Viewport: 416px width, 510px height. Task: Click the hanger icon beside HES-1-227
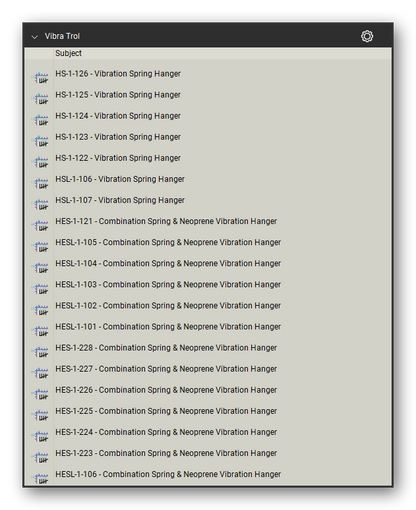pyautogui.click(x=40, y=373)
